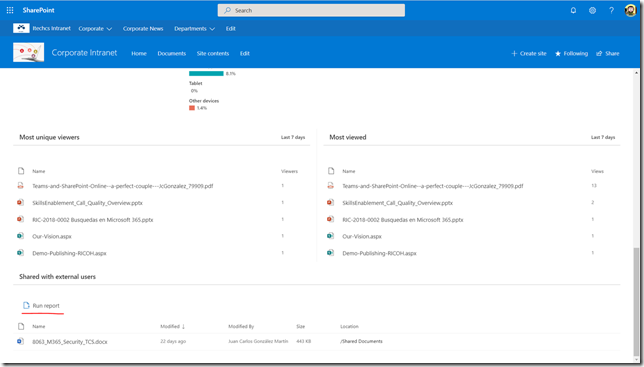Click the Create site plus icon
644x367 pixels.
(514, 53)
